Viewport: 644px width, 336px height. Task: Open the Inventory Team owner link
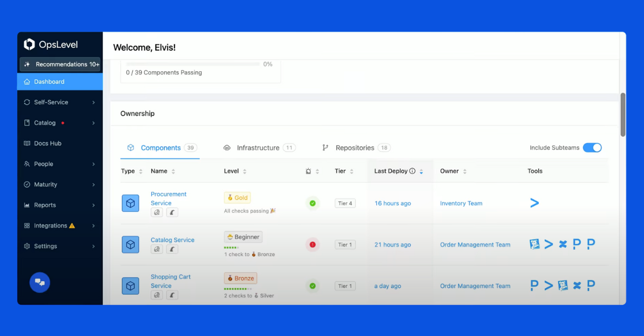(461, 204)
